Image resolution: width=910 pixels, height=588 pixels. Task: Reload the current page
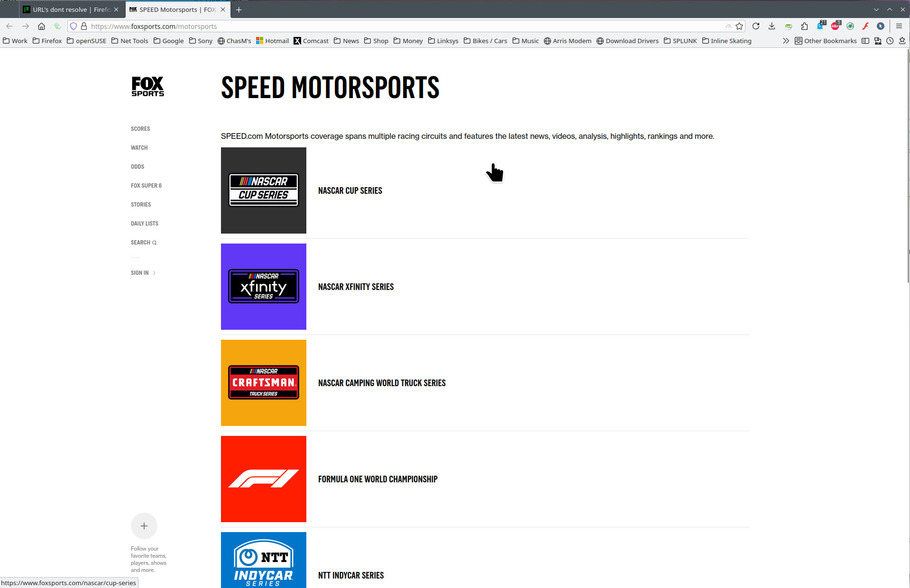(x=756, y=27)
